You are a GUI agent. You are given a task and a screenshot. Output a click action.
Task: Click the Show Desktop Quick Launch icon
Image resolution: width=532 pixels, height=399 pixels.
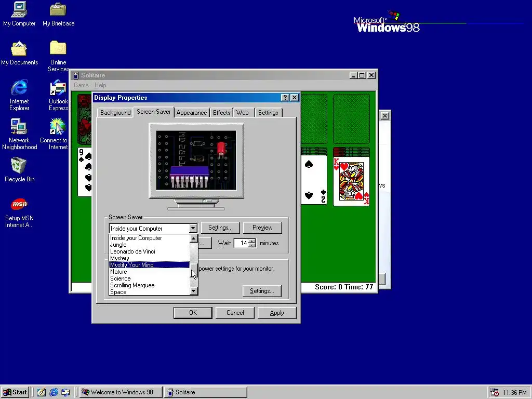(42, 392)
